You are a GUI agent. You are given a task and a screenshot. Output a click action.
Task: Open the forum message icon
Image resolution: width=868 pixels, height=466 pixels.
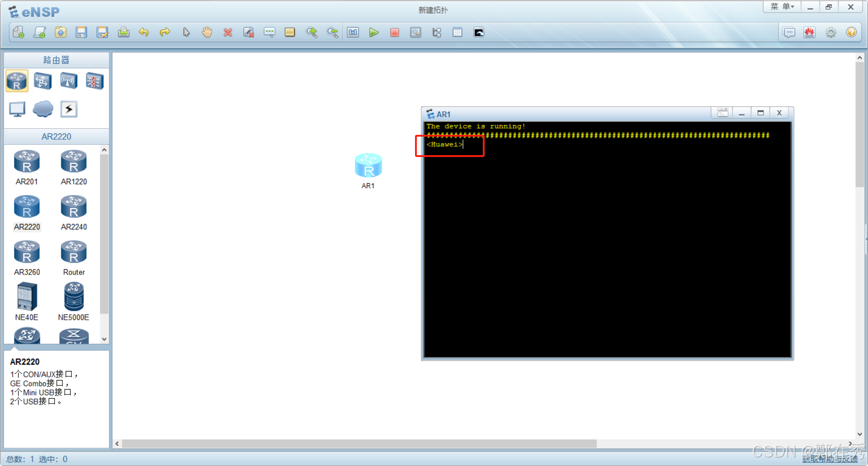tap(789, 33)
